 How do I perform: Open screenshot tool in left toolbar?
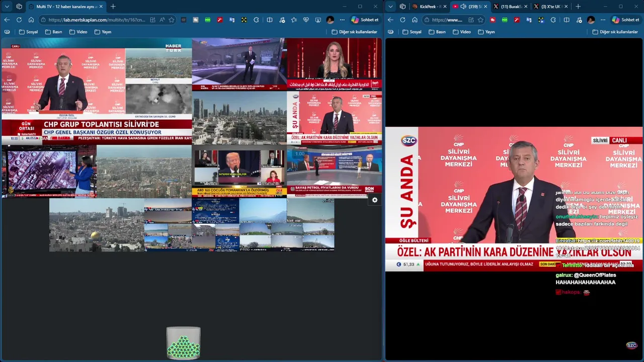pyautogui.click(x=318, y=20)
